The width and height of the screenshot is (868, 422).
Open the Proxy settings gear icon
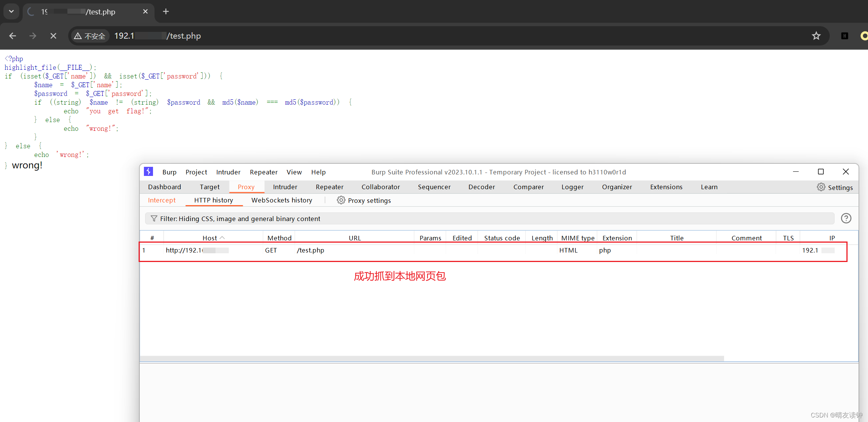[x=341, y=200]
